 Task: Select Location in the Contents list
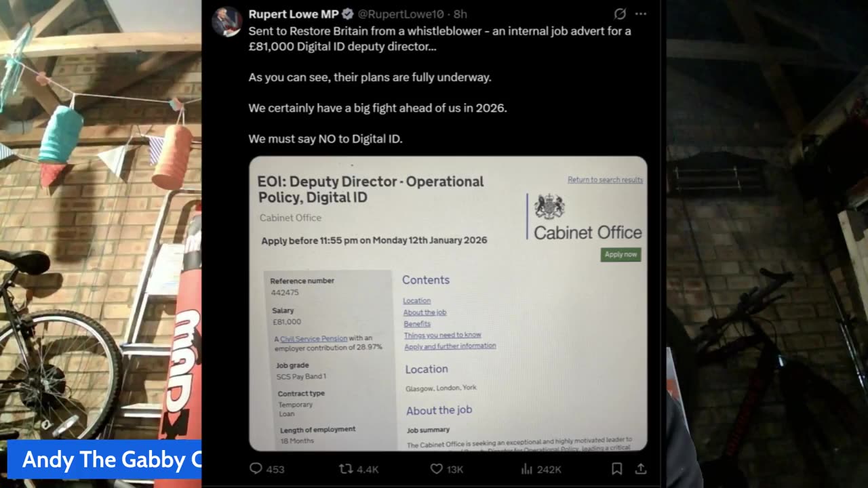pos(416,301)
